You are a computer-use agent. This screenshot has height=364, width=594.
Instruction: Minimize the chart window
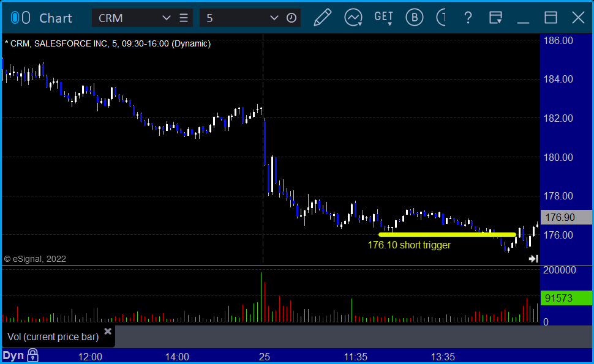[523, 22]
